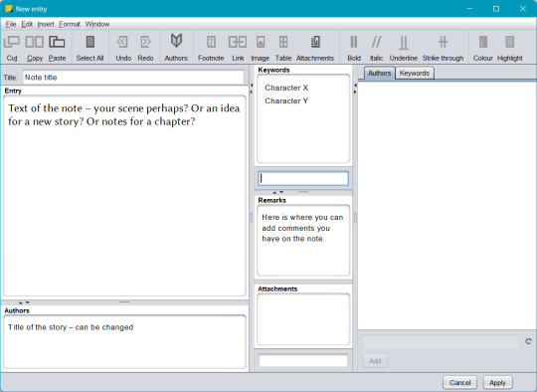
Task: Insert an Image
Action: tap(261, 48)
